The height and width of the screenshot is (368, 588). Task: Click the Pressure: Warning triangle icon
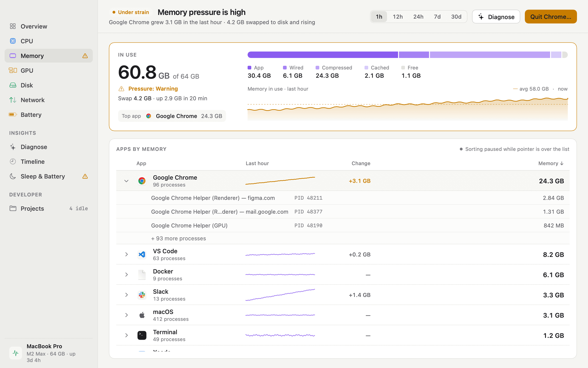pos(121,89)
